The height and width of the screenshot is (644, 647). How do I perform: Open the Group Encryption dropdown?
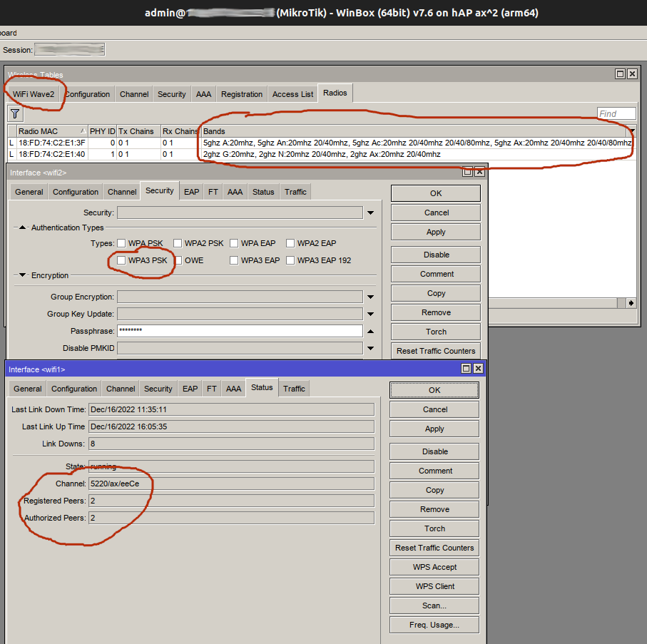click(x=370, y=297)
